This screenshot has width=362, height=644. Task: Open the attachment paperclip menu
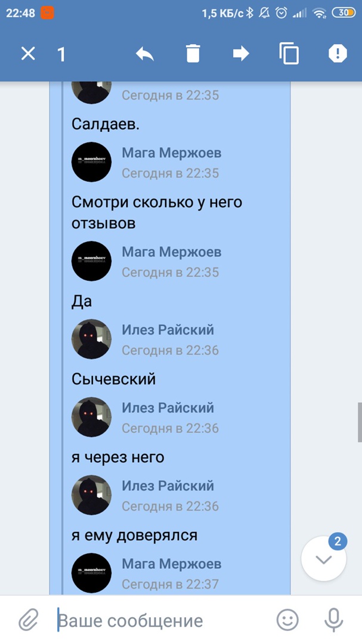pyautogui.click(x=29, y=620)
